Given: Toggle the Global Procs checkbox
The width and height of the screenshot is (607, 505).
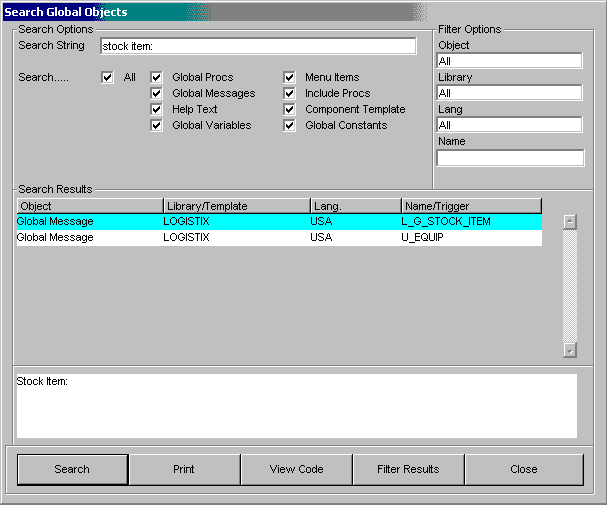Looking at the screenshot, I should [156, 78].
